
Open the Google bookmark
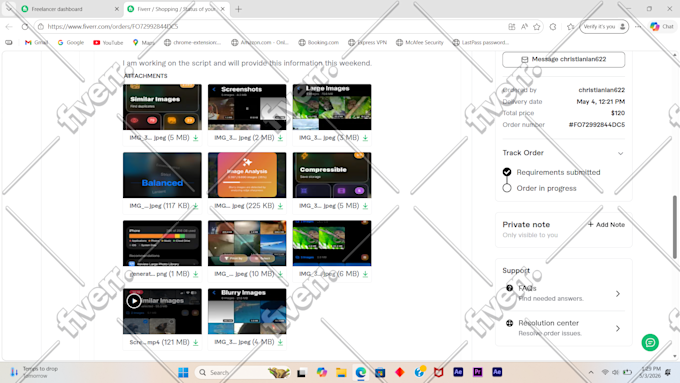pos(71,43)
